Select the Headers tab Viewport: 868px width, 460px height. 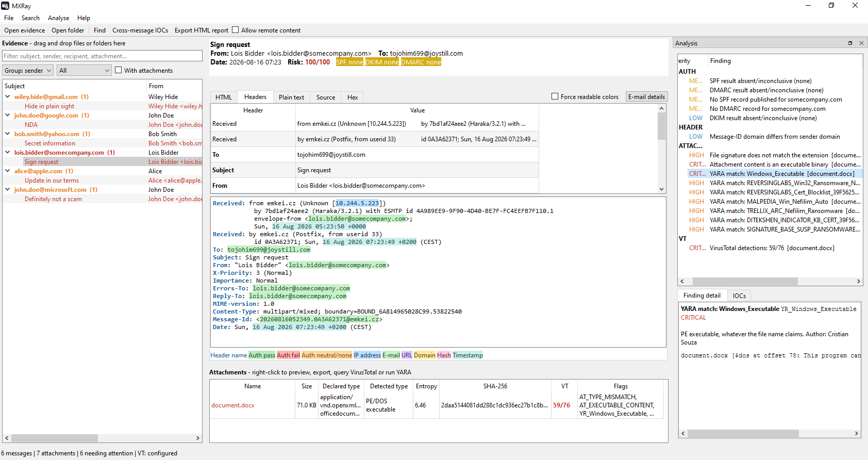point(255,96)
